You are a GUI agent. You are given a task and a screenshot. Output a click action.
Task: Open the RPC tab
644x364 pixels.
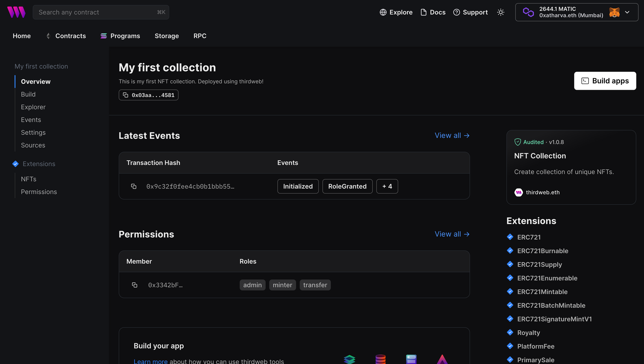[x=200, y=36]
